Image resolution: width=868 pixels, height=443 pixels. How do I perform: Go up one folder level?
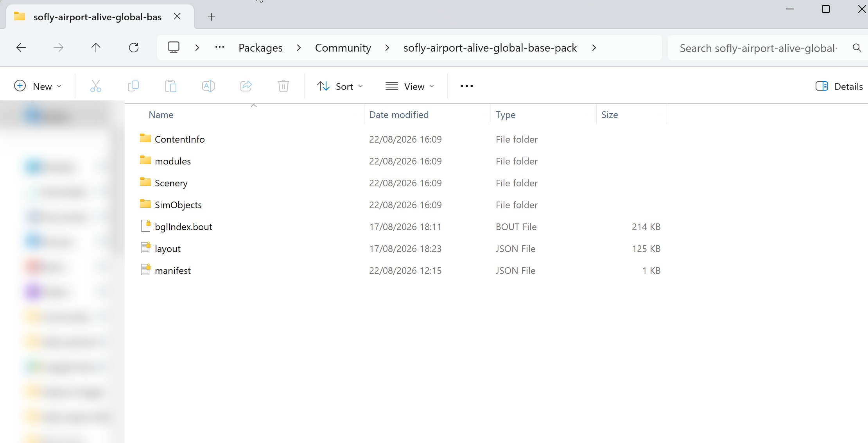pyautogui.click(x=96, y=48)
